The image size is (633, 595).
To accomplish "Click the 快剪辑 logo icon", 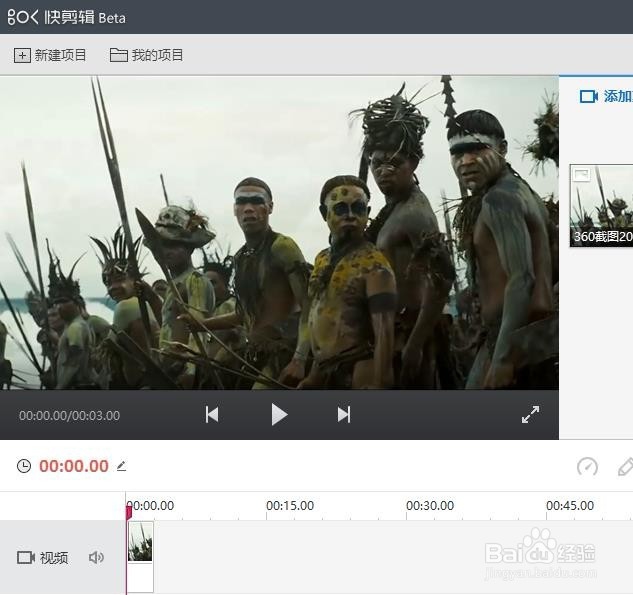I will click(23, 17).
